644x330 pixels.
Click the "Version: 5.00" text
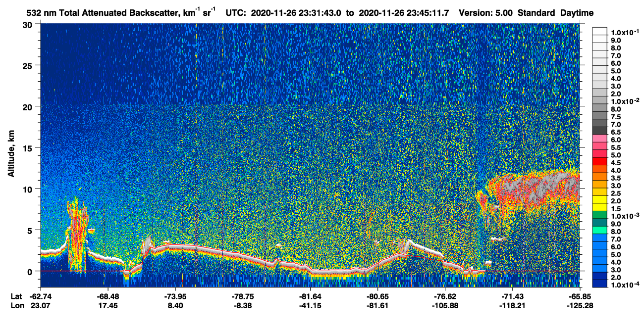click(486, 13)
